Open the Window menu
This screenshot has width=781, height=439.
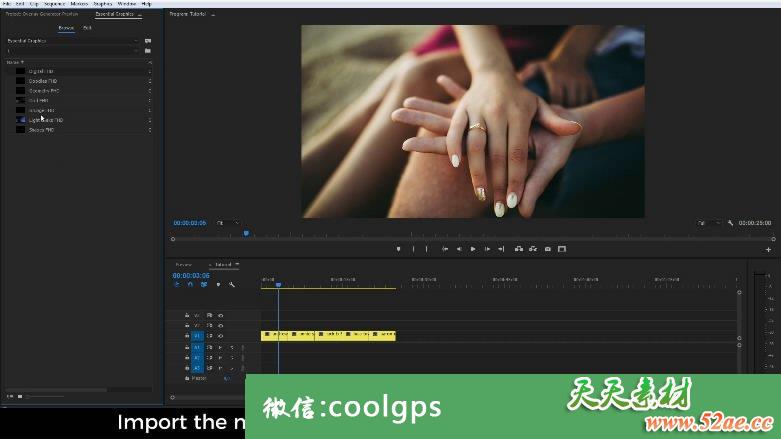pyautogui.click(x=127, y=3)
